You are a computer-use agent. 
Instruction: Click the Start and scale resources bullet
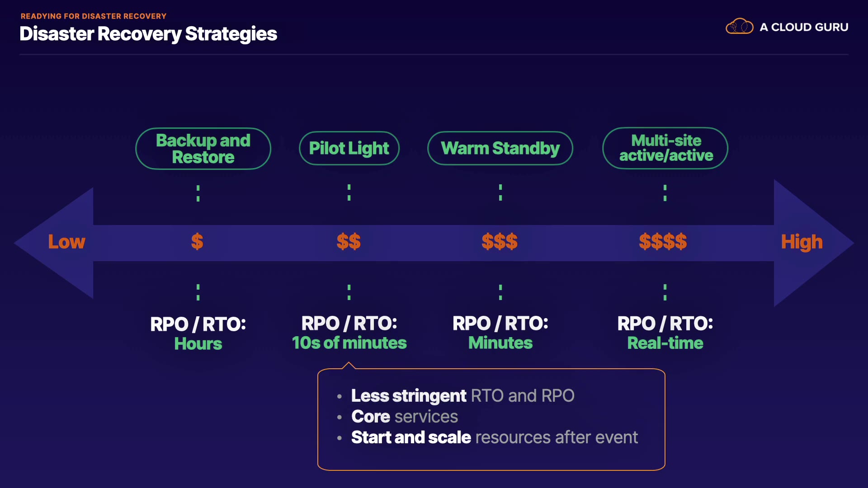click(x=494, y=437)
